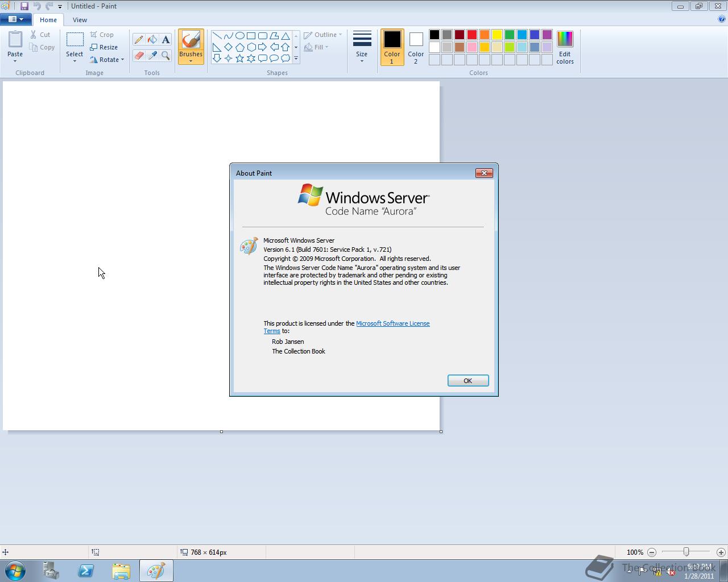The image size is (728, 582).
Task: Click the Paint taskbar button
Action: tap(156, 571)
